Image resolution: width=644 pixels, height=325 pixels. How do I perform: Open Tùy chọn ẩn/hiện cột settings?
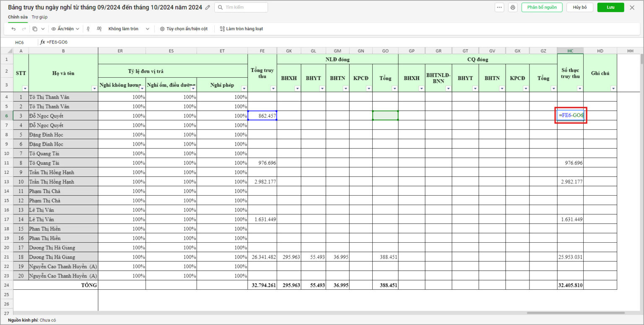183,29
